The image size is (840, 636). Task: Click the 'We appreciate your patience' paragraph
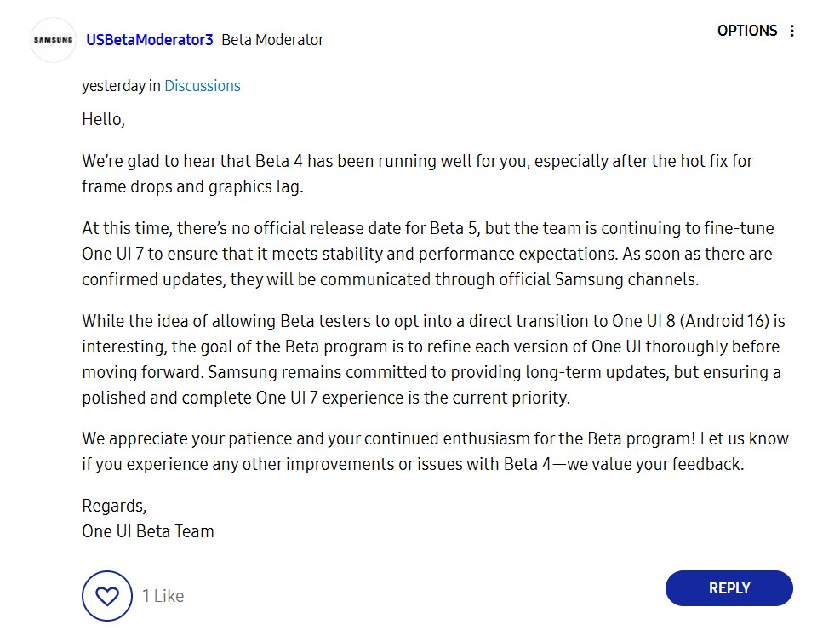coord(435,451)
